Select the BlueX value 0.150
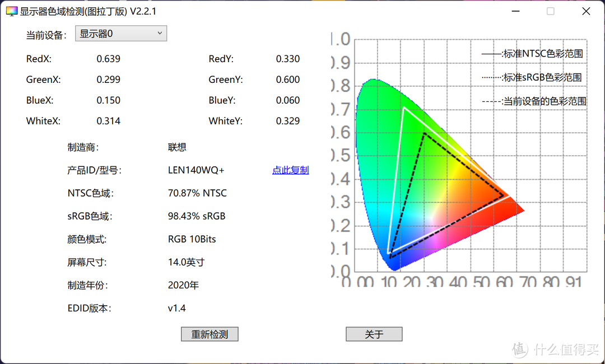The height and width of the screenshot is (364, 605). click(109, 100)
